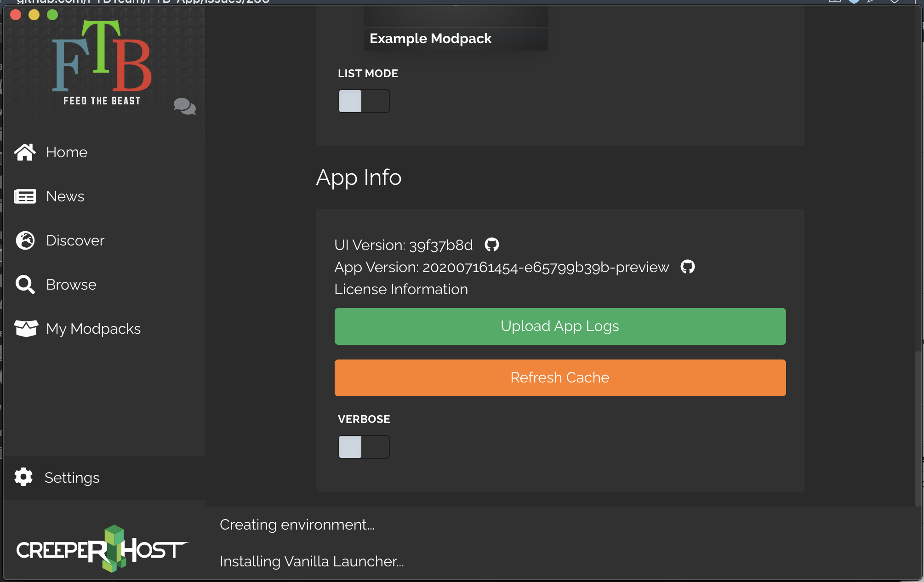924x582 pixels.
Task: Click the UI Version 39f37b8d text
Action: [x=403, y=245]
